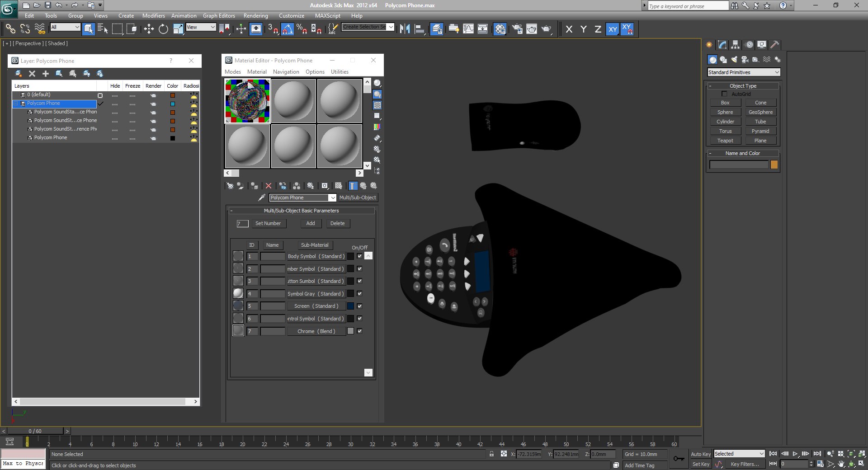Click the Play Animation button
This screenshot has height=470, width=868.
[795, 454]
